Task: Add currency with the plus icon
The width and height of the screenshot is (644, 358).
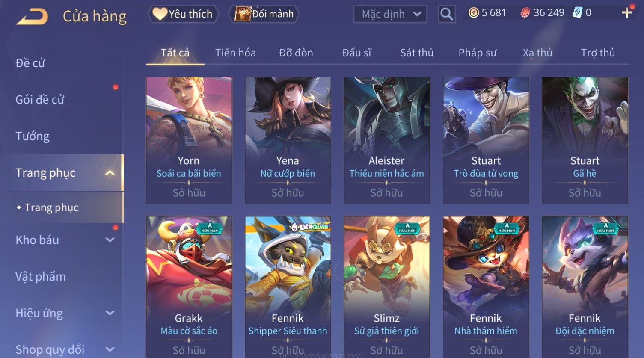Action: pyautogui.click(x=627, y=12)
